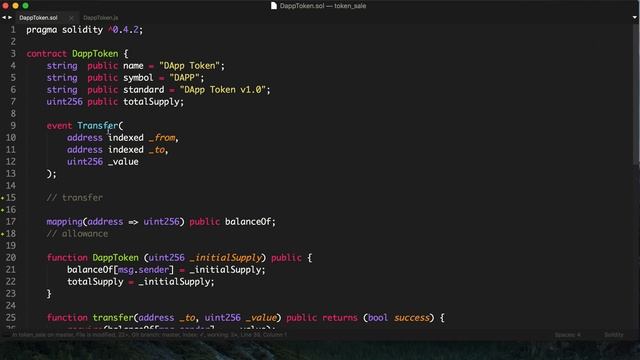
Task: Switch to the DappToken.sol tab
Action: click(38, 18)
